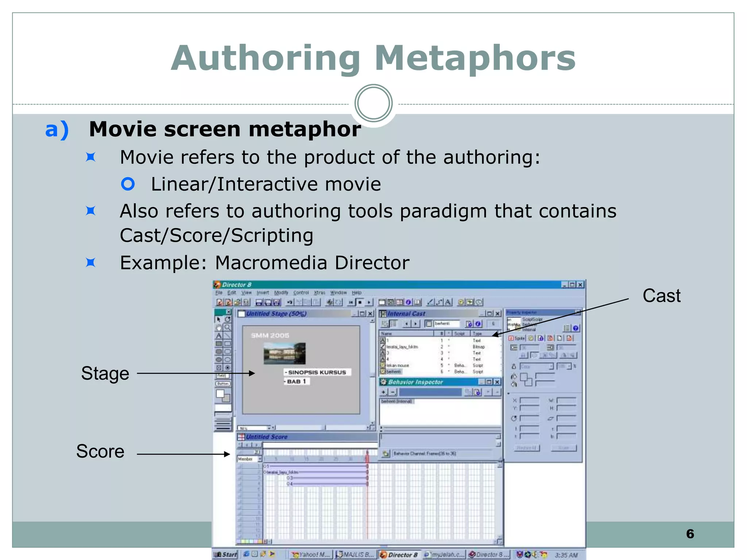Select the Push Button tool
Image resolution: width=747 pixels, height=560 pixels.
click(223, 384)
